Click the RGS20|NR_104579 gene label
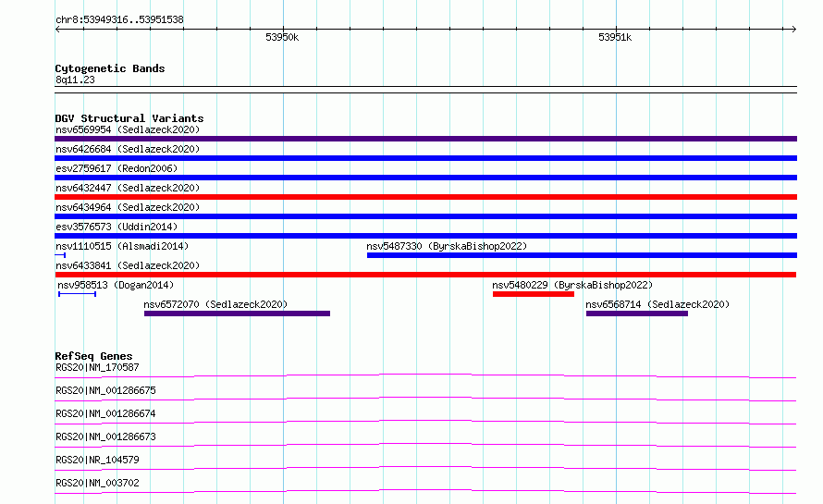 point(97,460)
